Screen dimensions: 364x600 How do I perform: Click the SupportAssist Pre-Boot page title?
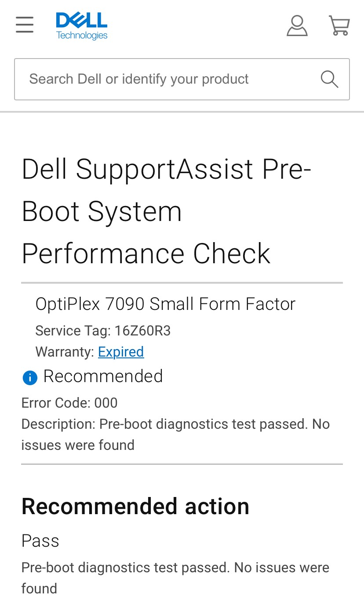coord(167,211)
